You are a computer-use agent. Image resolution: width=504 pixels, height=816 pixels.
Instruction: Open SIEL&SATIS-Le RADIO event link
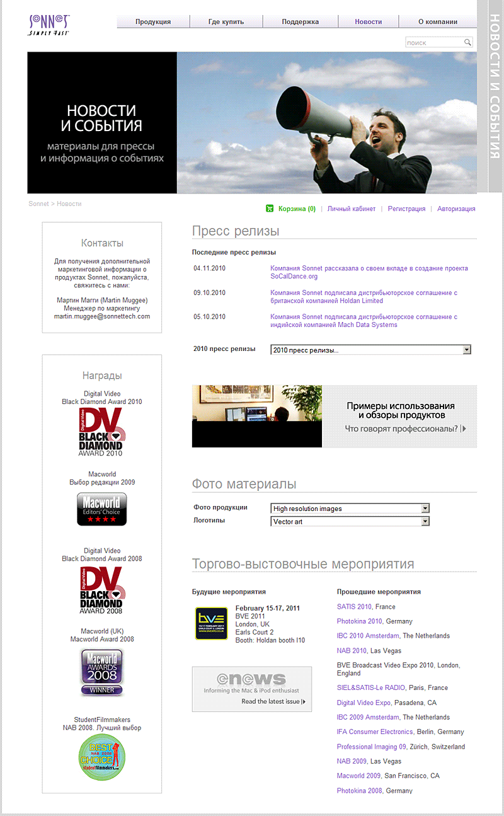[371, 687]
